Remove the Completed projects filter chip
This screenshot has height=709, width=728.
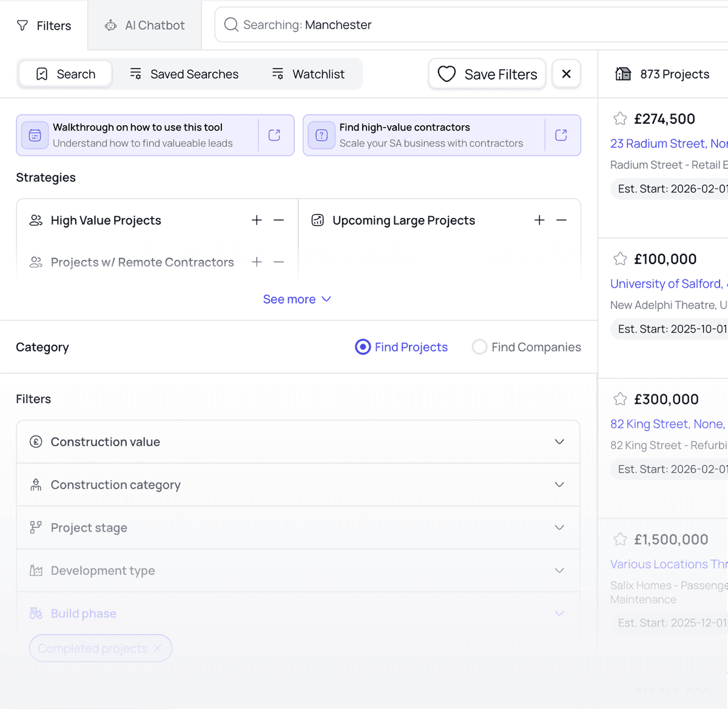pyautogui.click(x=158, y=648)
